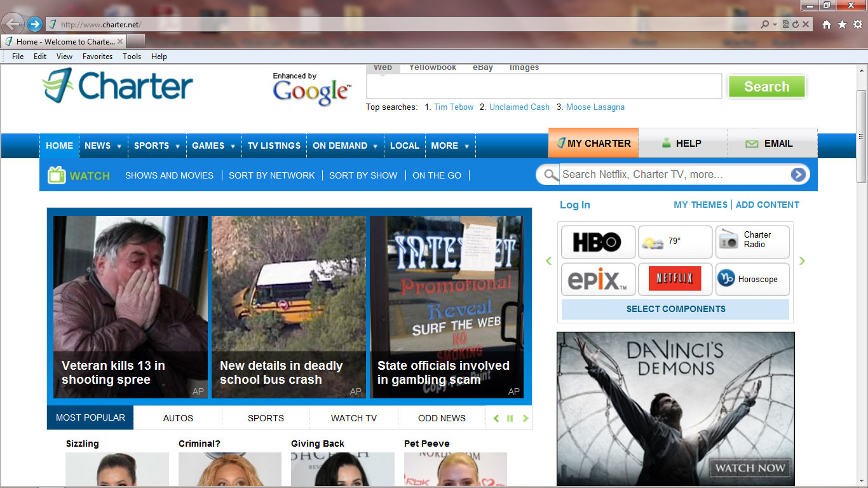Image resolution: width=868 pixels, height=488 pixels.
Task: Open the HBO component tile
Action: 598,242
